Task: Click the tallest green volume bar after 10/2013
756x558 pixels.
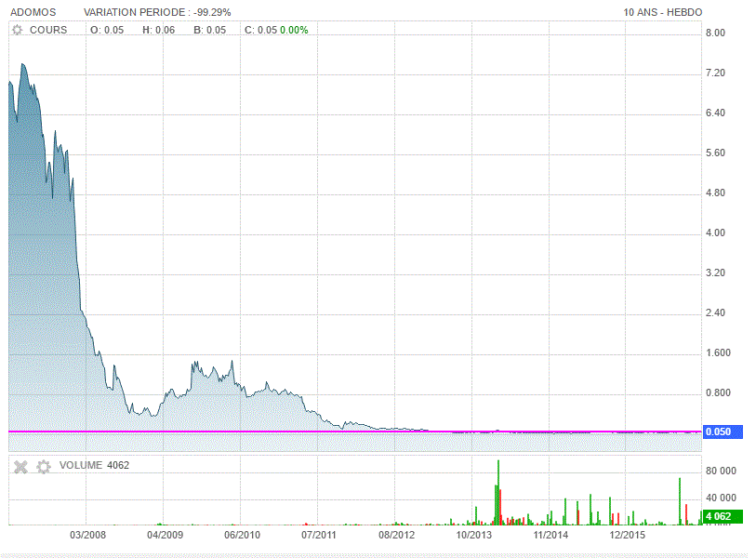Action: (498, 492)
